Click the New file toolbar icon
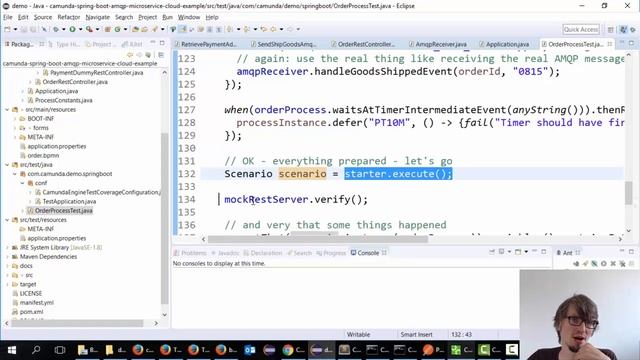The height and width of the screenshot is (360, 640). click(7, 29)
